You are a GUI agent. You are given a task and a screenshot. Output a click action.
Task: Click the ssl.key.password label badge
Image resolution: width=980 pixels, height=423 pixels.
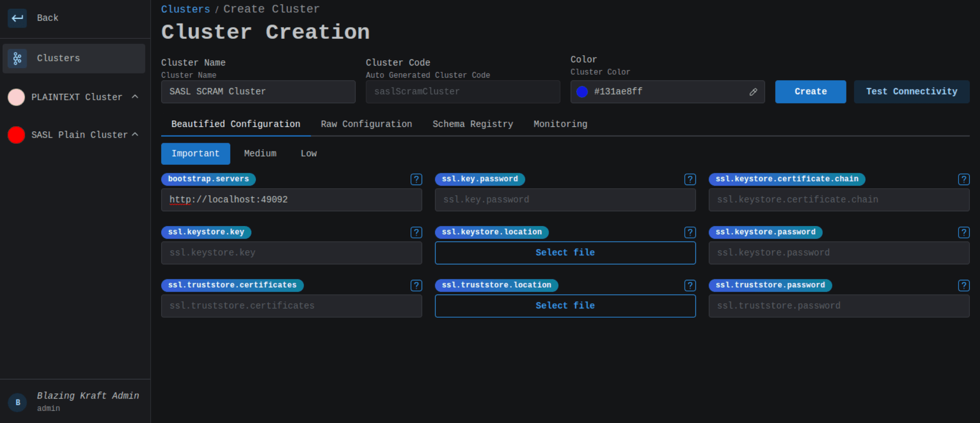(480, 179)
